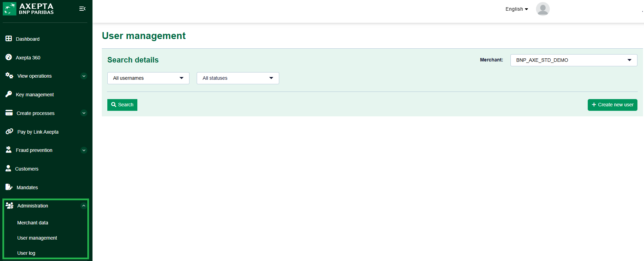Click the Create new user button
Viewport: 644px width, 261px height.
click(612, 105)
